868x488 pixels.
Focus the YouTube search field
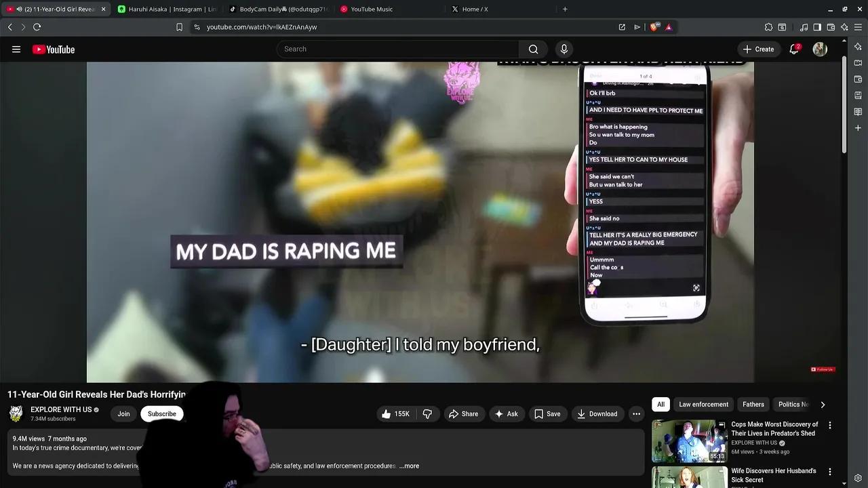(398, 49)
